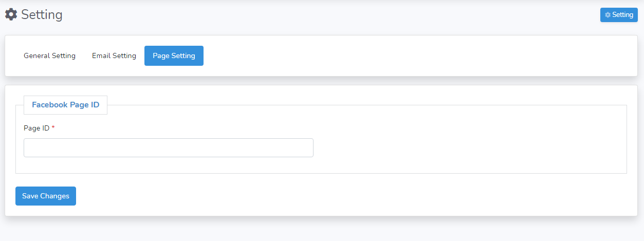Hit the blue Setting button in the header
The height and width of the screenshot is (241, 644).
click(x=619, y=15)
